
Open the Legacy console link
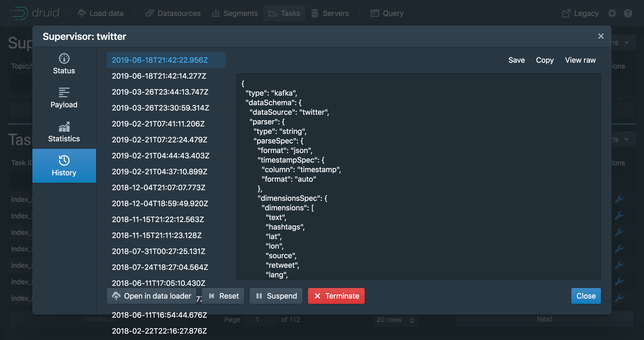click(x=580, y=13)
